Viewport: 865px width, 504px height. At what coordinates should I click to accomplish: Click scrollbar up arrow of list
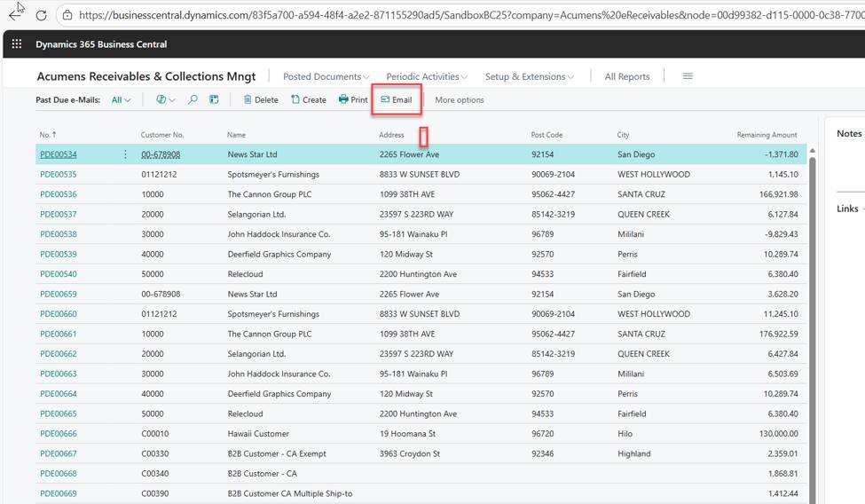coord(812,150)
